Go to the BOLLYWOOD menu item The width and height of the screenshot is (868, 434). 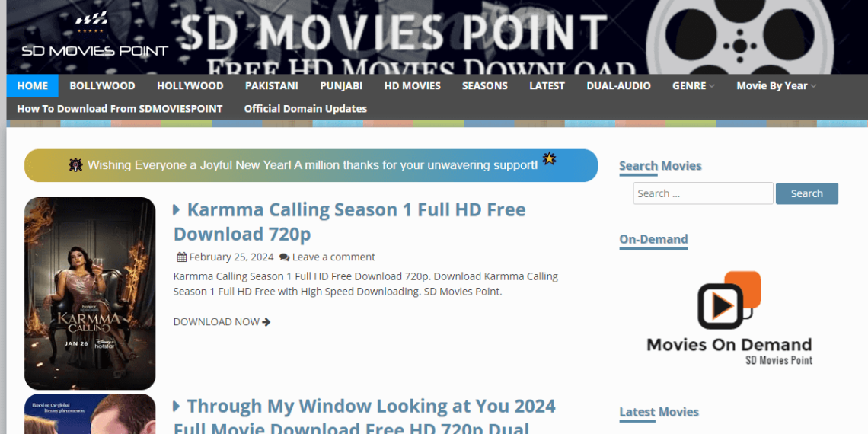pos(102,86)
